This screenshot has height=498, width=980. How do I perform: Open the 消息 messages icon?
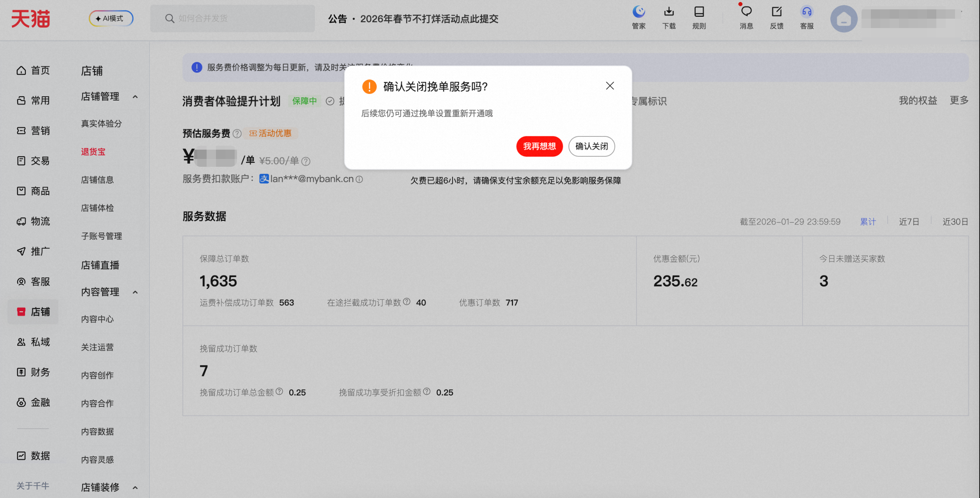pyautogui.click(x=746, y=18)
